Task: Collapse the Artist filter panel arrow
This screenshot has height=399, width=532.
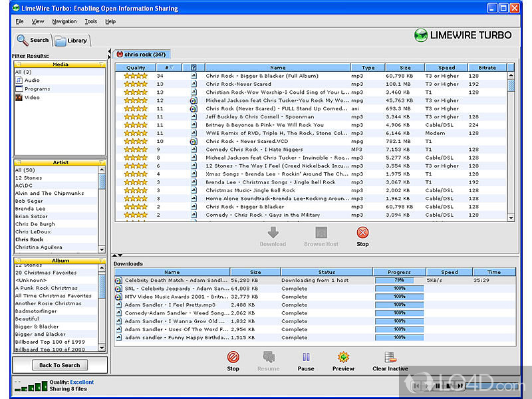Action: coord(102,162)
